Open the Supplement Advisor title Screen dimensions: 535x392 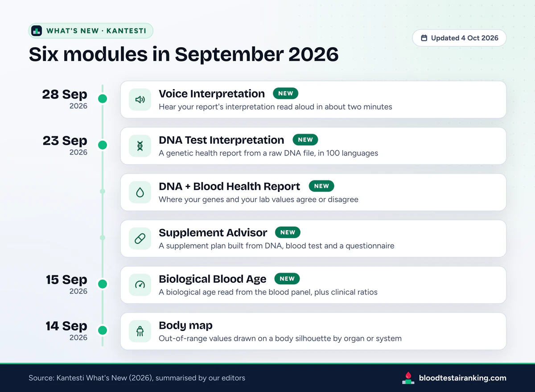(213, 233)
